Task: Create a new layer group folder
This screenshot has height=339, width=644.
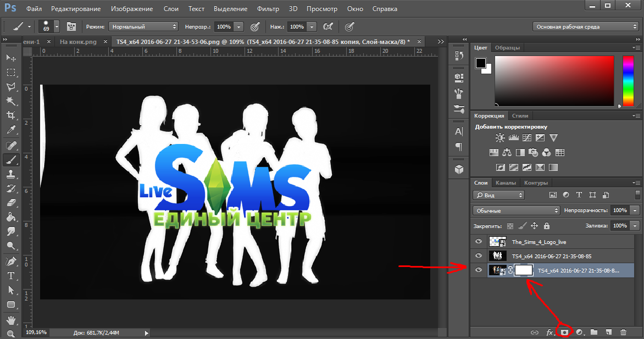Action: [594, 332]
